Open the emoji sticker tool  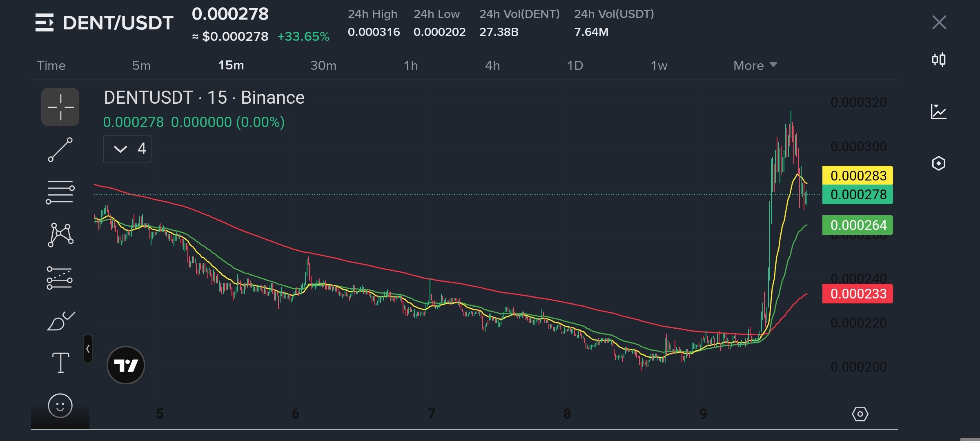pyautogui.click(x=60, y=406)
